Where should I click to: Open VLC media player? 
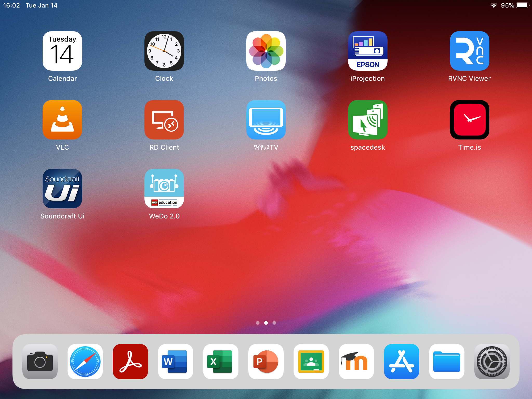pyautogui.click(x=62, y=120)
